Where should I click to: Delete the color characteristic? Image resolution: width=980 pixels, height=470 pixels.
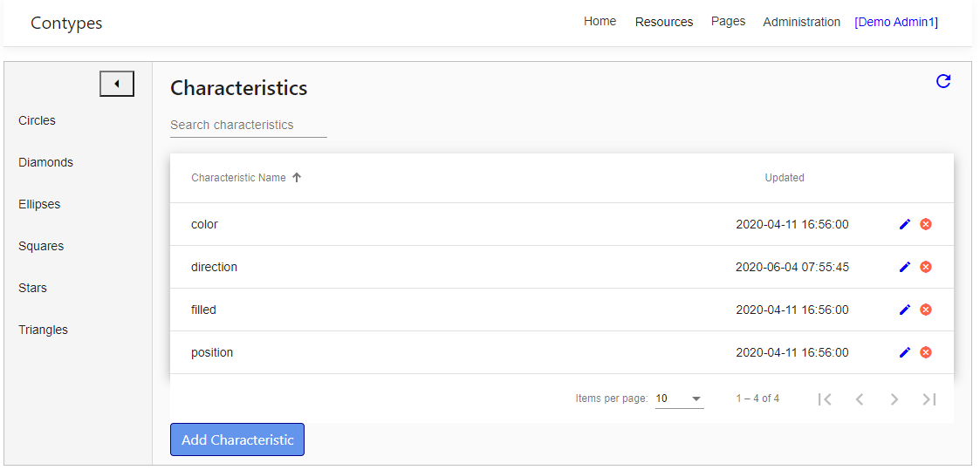(x=926, y=224)
